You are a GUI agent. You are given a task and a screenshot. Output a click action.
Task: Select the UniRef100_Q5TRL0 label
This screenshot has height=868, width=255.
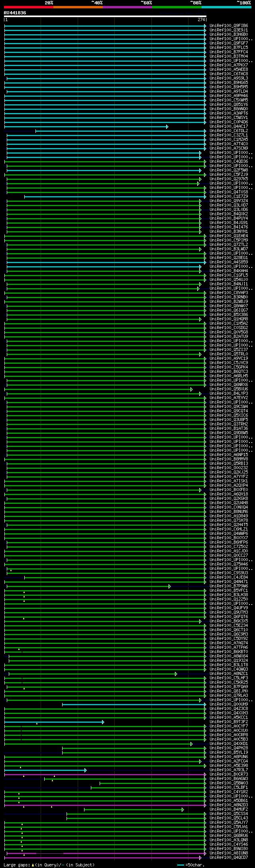[229, 354]
